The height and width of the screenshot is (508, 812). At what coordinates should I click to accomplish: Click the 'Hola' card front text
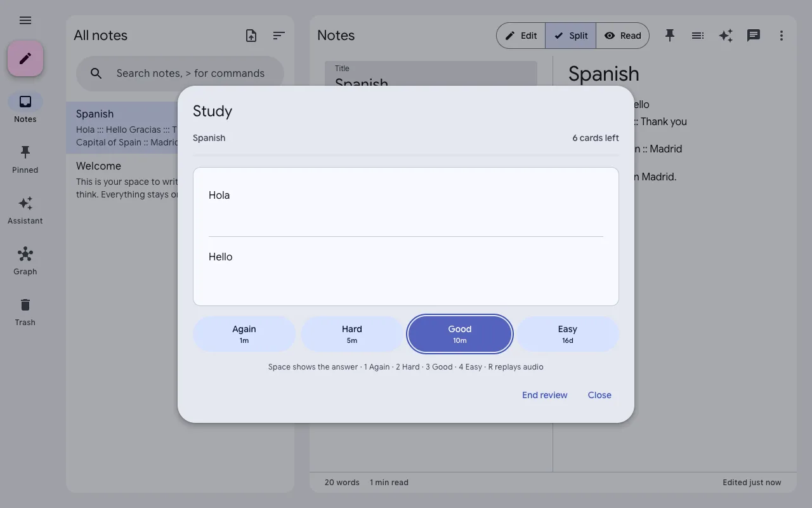(x=219, y=195)
